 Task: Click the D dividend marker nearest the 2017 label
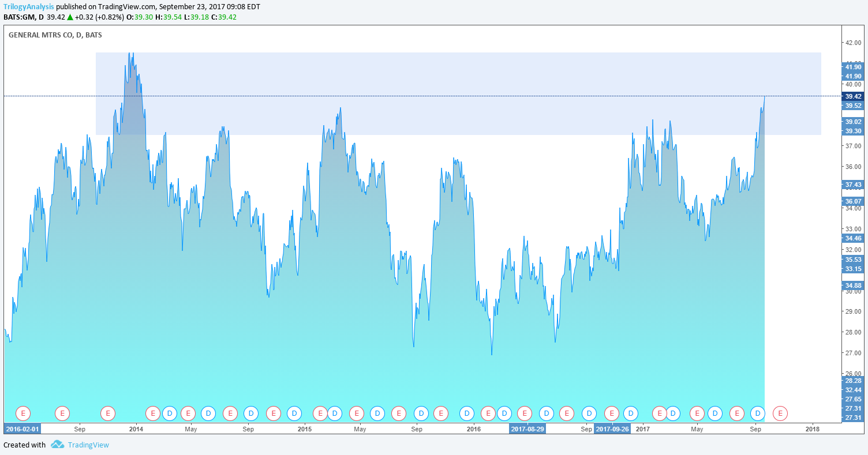point(631,413)
